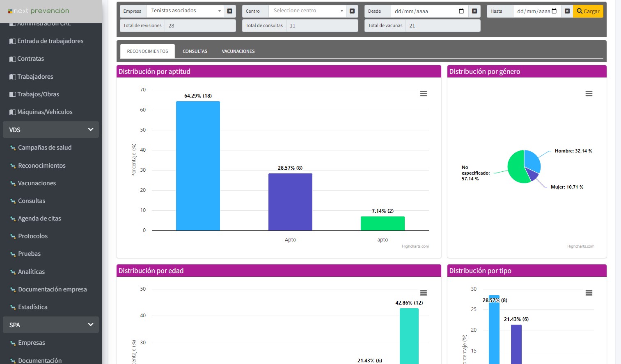This screenshot has height=364, width=621.
Task: Click the Reconocimientos sidebar icon
Action: [x=13, y=166]
